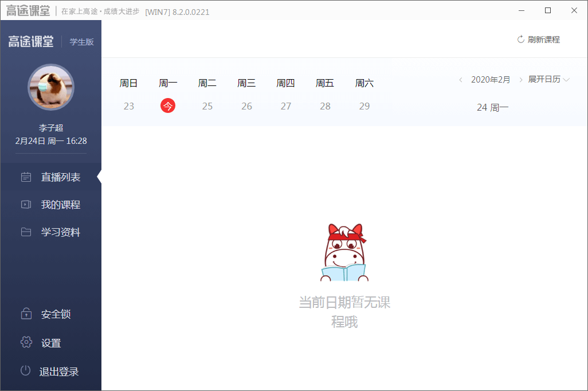Viewport: 588px width, 391px height.
Task: Go to previous month with left chevron
Action: 461,80
